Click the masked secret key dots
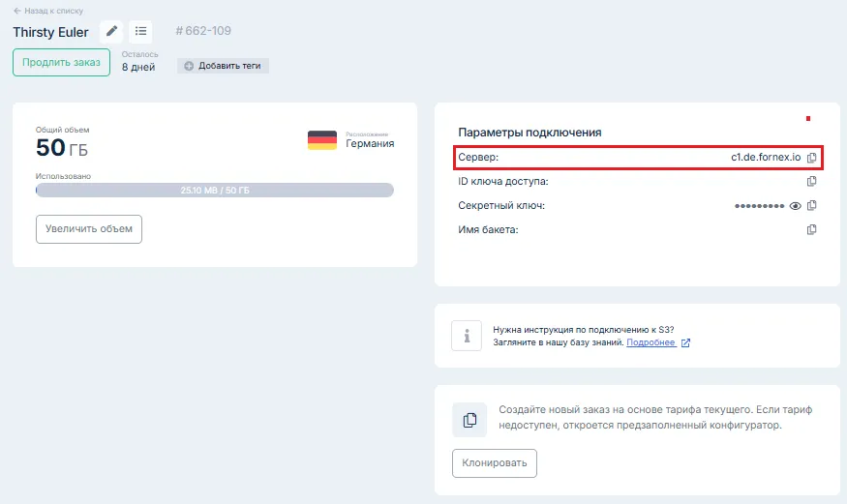Viewport: 847px width, 504px height. click(x=759, y=205)
